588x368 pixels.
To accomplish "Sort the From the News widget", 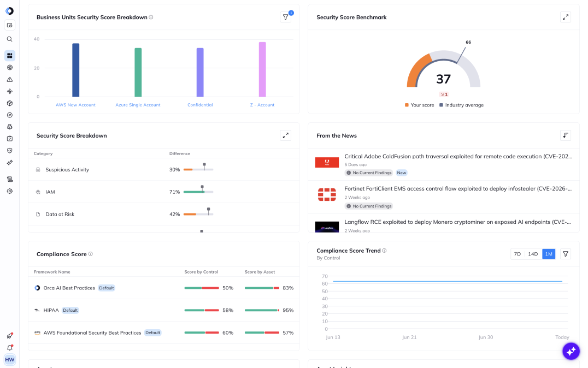I will [x=566, y=135].
